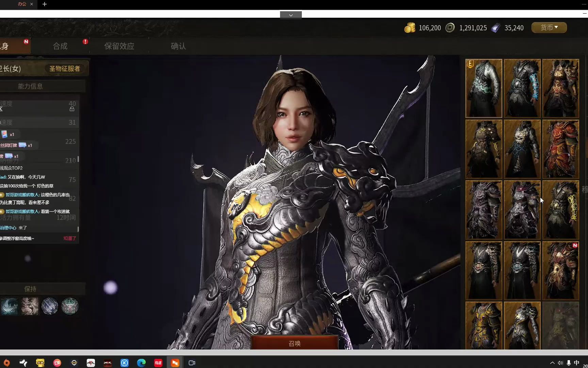This screenshot has width=588, height=368.
Task: Click chat username 哲哥游戏搬砖散人 before 这橙色的几率也
Action: (22, 195)
